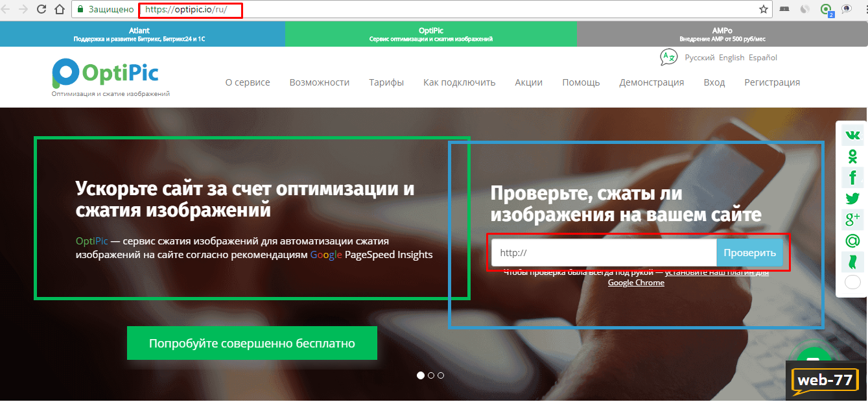Open the 'Акции' menu item
This screenshot has width=868, height=402.
pos(529,82)
